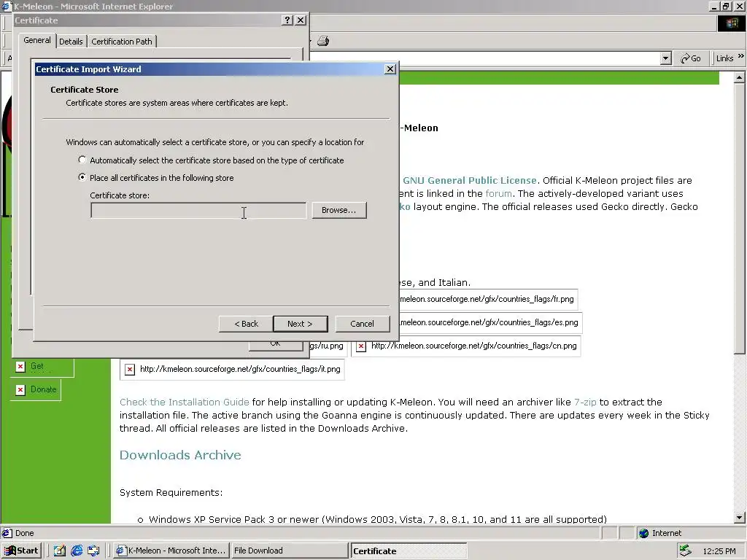Expand the Links toolbar chevron

coord(741,56)
